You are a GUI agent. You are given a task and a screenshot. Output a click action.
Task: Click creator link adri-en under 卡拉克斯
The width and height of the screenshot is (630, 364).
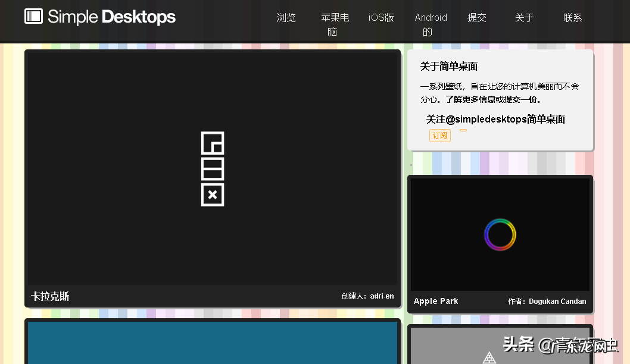(381, 296)
